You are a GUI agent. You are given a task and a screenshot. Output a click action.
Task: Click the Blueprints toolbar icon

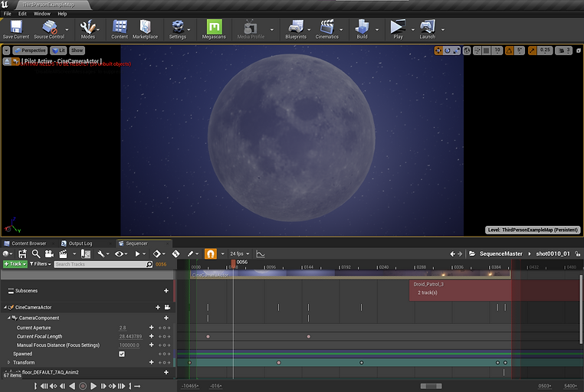click(x=295, y=28)
